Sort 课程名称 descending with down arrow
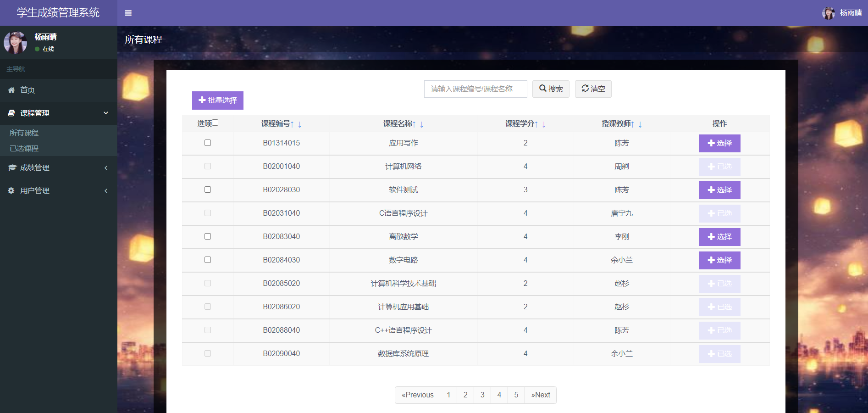868x413 pixels. (421, 124)
